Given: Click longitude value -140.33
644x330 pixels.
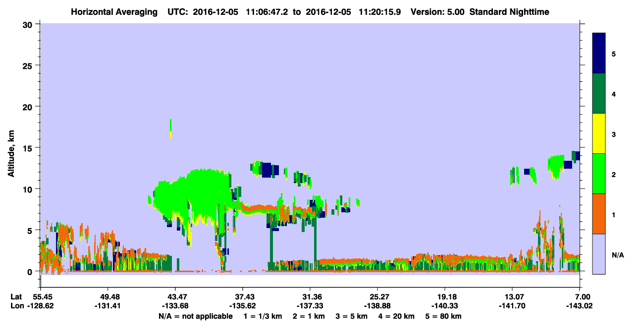Looking at the screenshot, I should [x=445, y=306].
